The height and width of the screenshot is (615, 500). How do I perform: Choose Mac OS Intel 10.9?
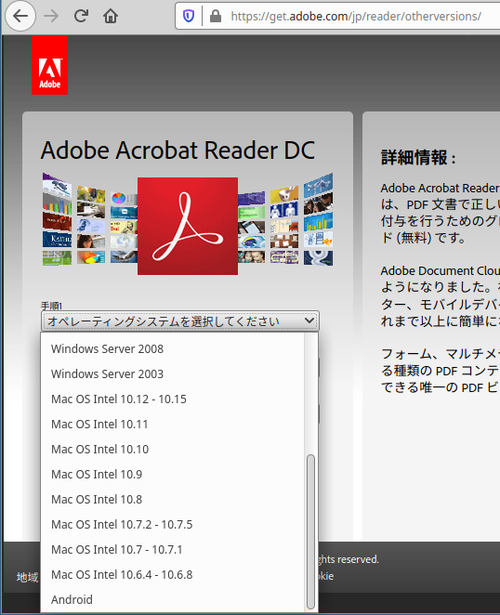[173, 474]
